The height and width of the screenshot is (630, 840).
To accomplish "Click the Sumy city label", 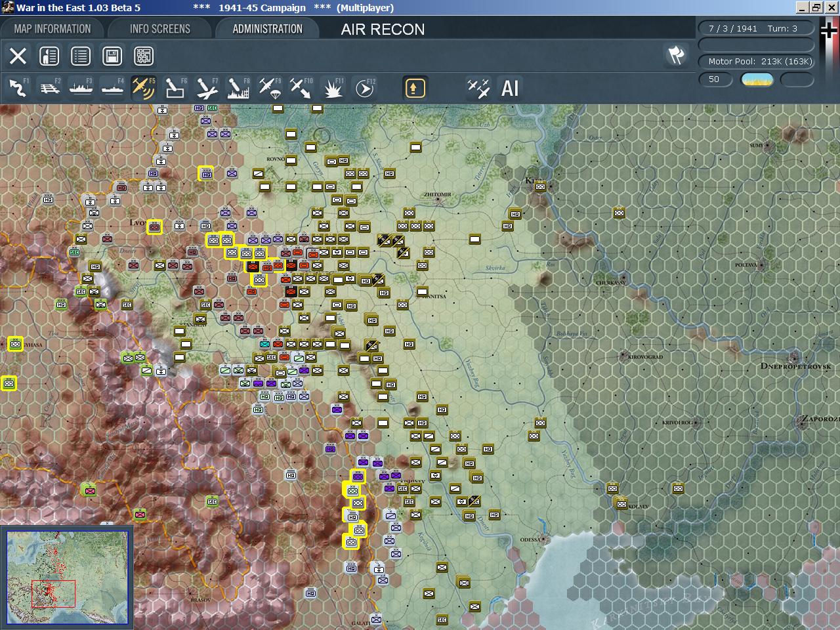I will coord(757,145).
